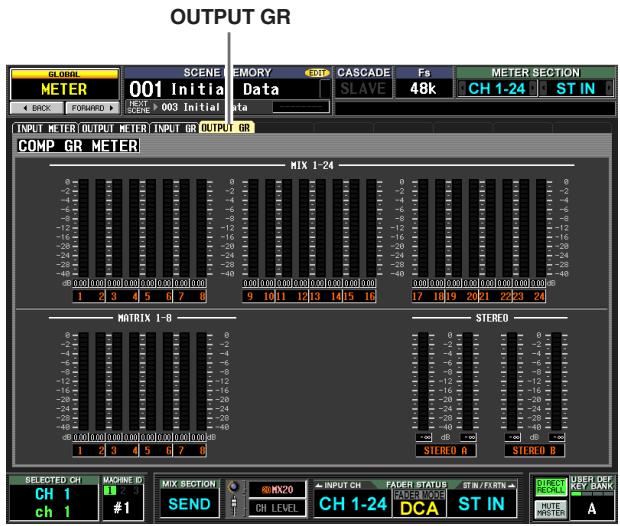This screenshot has width=620, height=526.
Task: Click the FORWARD navigation button
Action: pyautogui.click(x=92, y=108)
